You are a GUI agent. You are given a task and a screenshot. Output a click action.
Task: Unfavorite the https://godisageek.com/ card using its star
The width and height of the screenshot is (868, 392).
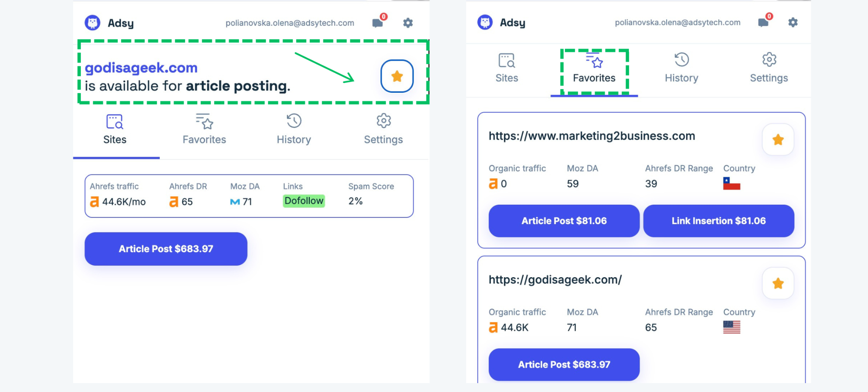pyautogui.click(x=778, y=283)
